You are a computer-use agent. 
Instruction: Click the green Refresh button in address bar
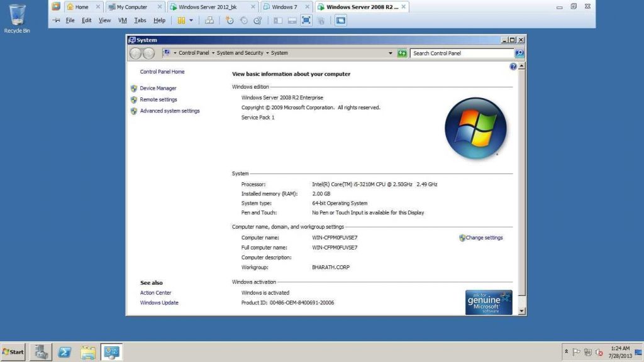coord(402,53)
